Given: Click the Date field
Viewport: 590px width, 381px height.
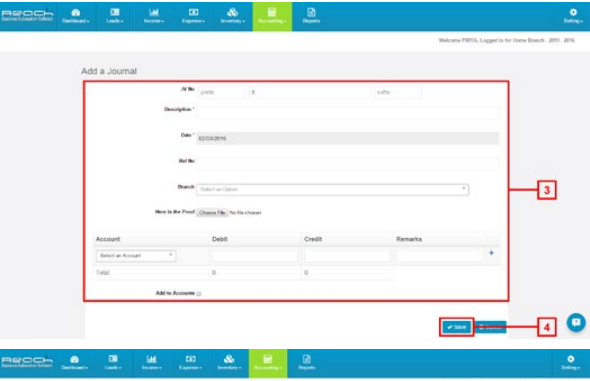Looking at the screenshot, I should 348,138.
